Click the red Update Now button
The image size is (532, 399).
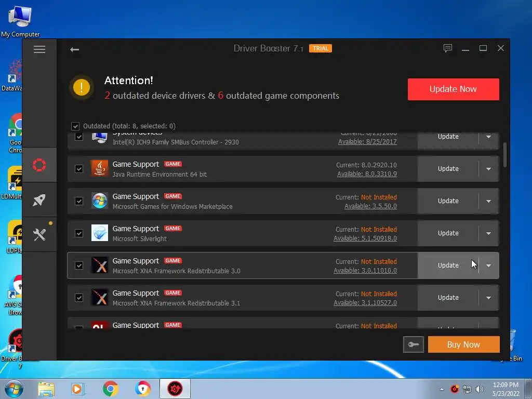(453, 89)
